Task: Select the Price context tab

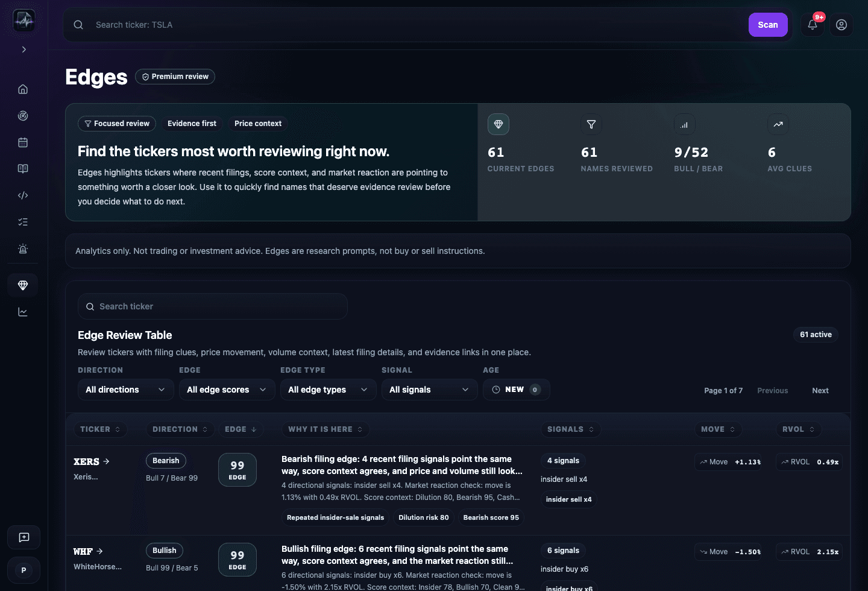Action: point(258,124)
